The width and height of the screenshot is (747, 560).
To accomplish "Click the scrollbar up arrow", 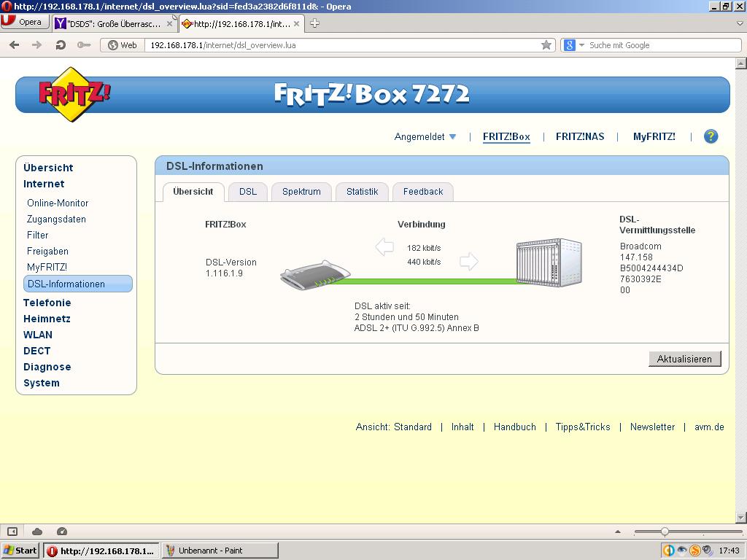I will tap(741, 63).
